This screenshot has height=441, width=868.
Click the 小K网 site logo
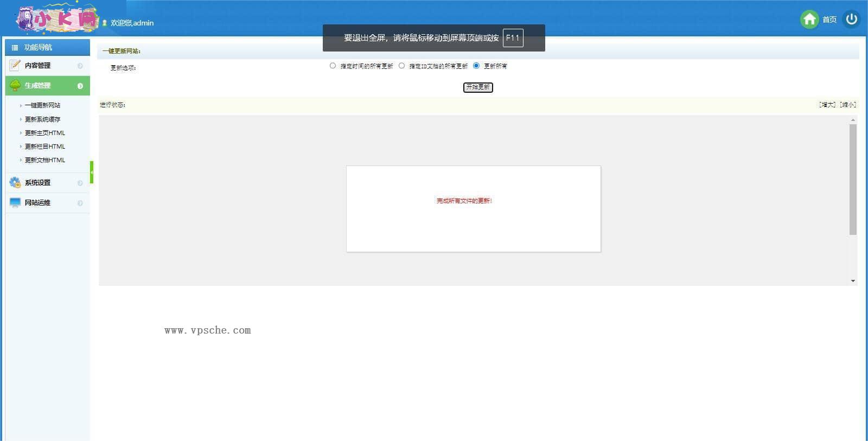tap(57, 19)
